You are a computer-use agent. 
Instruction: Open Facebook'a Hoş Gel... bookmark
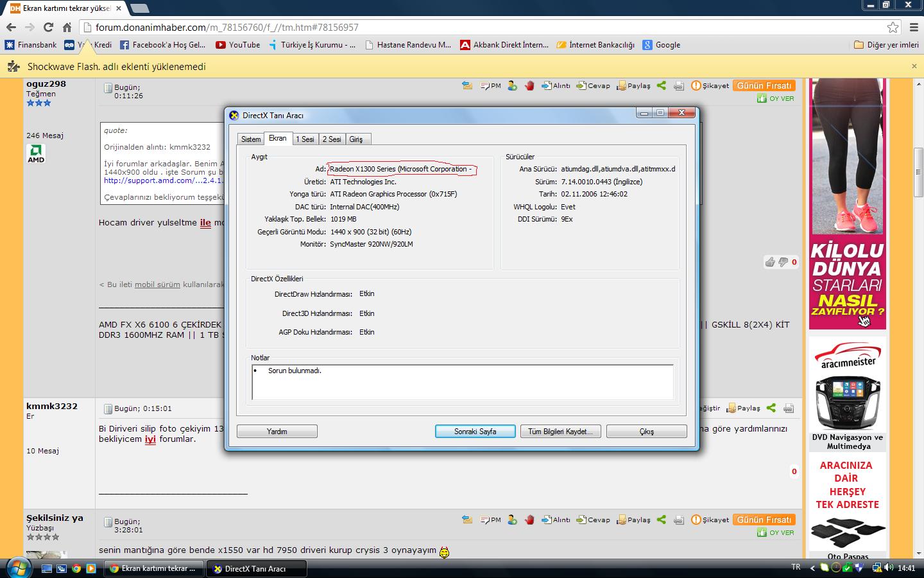(x=162, y=45)
